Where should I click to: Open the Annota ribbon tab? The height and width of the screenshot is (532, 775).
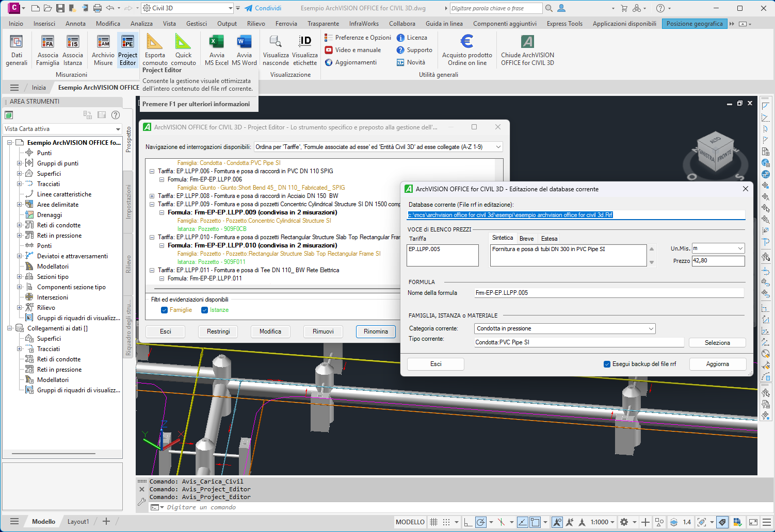(x=75, y=24)
